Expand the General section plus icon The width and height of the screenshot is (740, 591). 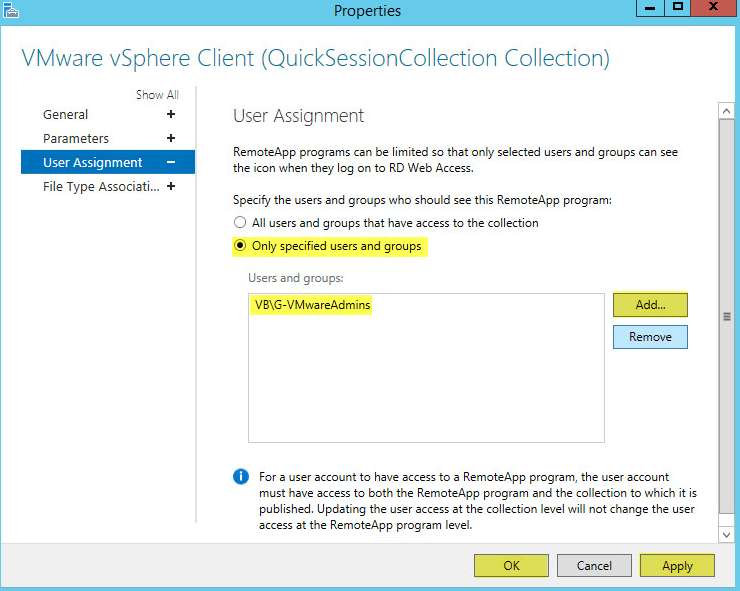[x=171, y=114]
